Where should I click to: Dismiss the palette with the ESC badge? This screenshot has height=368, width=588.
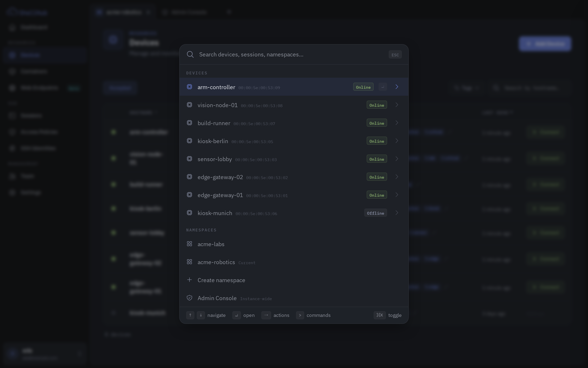(x=395, y=55)
